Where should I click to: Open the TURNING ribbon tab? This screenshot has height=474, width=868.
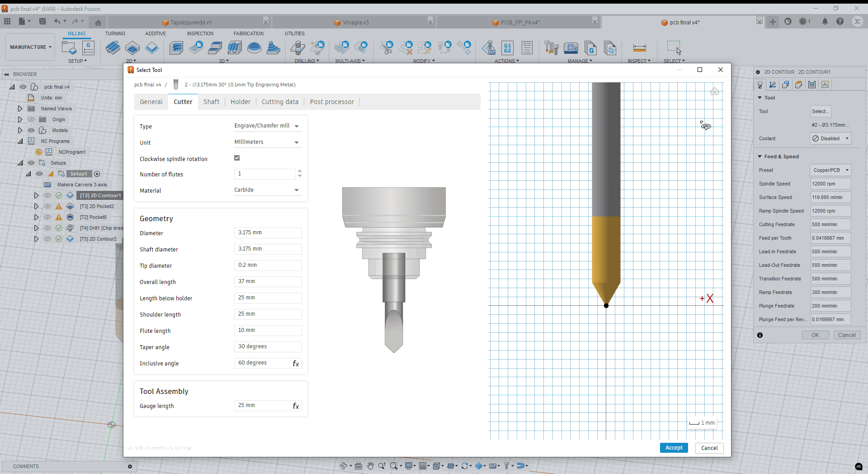point(115,33)
